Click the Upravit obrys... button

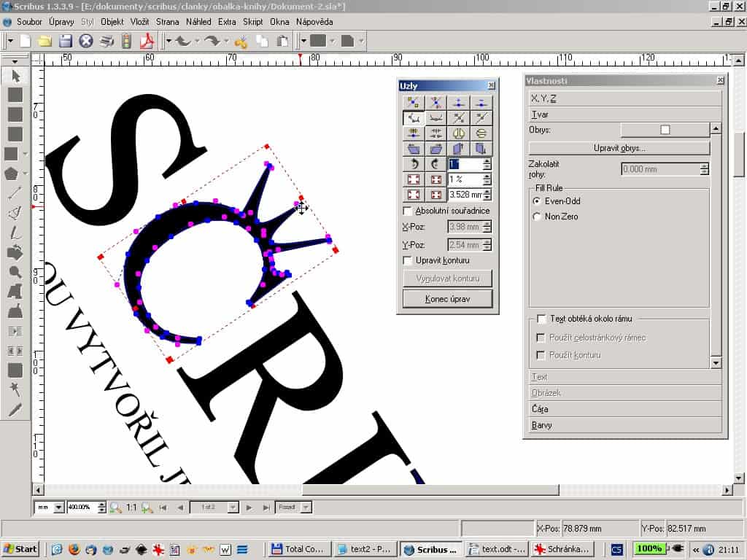pos(619,148)
